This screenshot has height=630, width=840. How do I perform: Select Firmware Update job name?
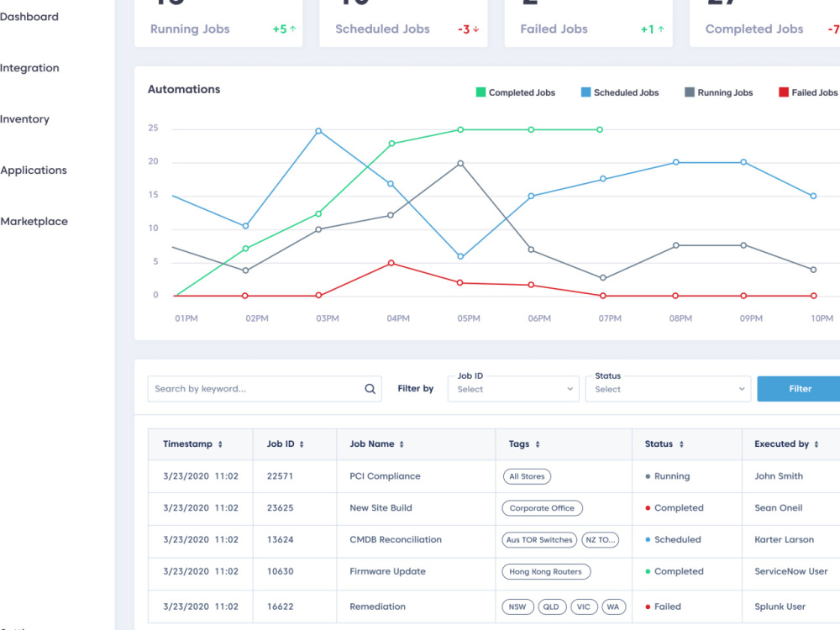coord(387,571)
